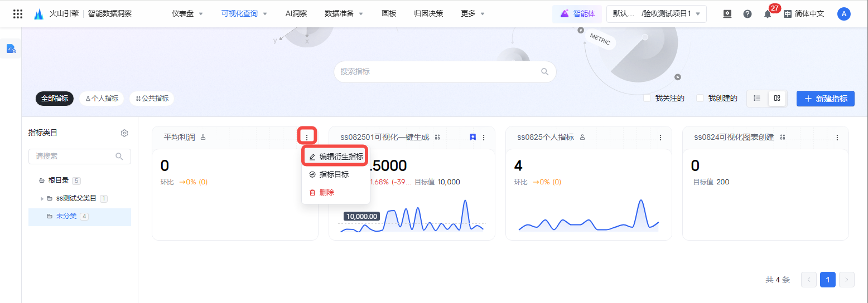
Task: Click previous page arrow in pagination
Action: pyautogui.click(x=809, y=280)
